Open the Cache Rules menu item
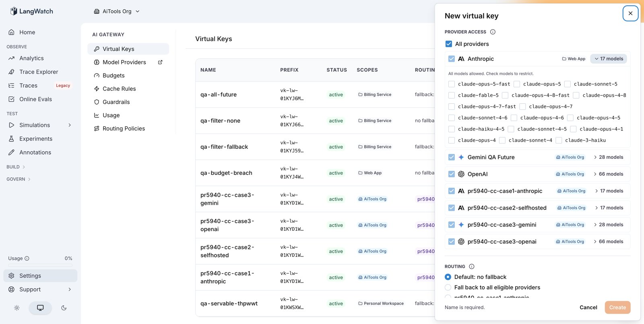The image size is (644, 324). [x=128, y=89]
